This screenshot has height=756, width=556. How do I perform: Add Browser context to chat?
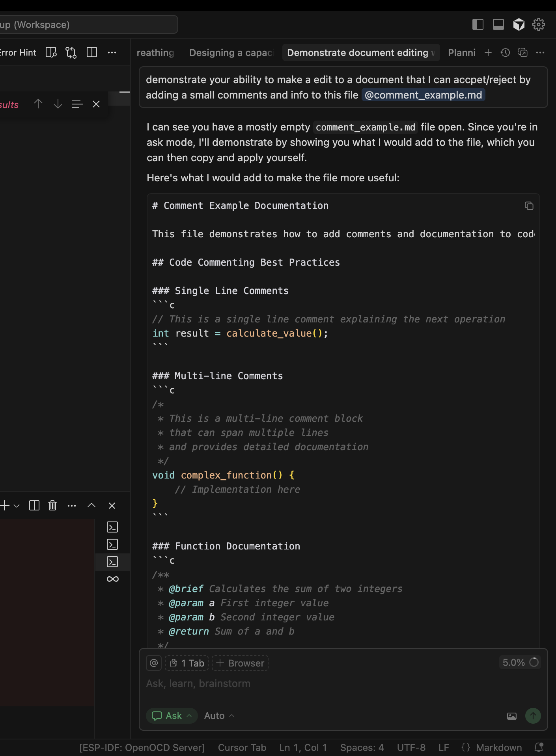[x=240, y=663]
